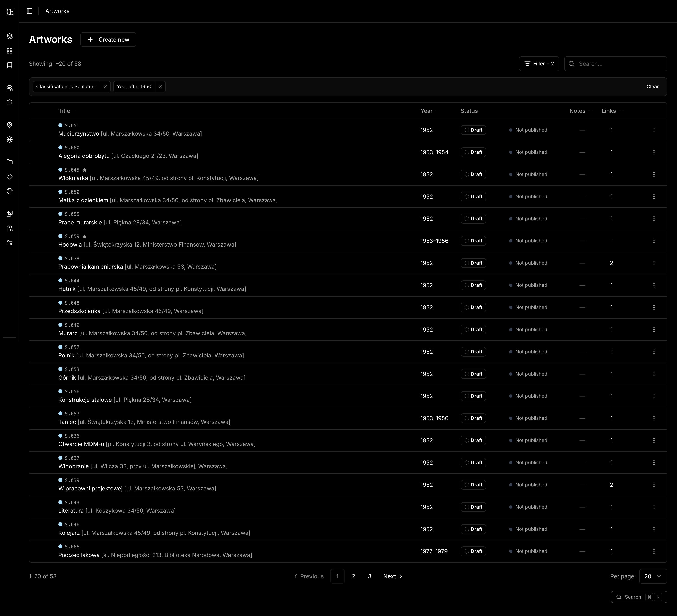The height and width of the screenshot is (616, 677).
Task: Open the Per page 20 dropdown
Action: pyautogui.click(x=653, y=576)
